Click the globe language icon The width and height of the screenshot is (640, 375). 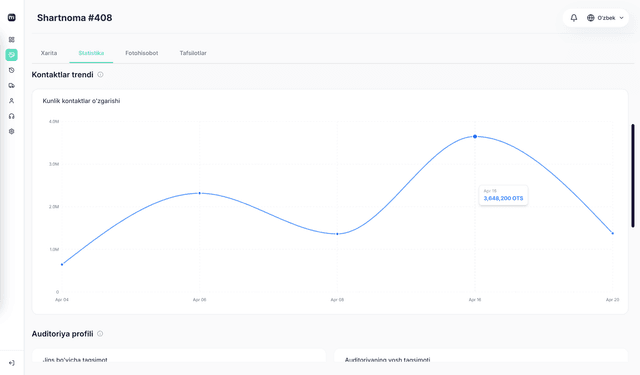coord(591,18)
